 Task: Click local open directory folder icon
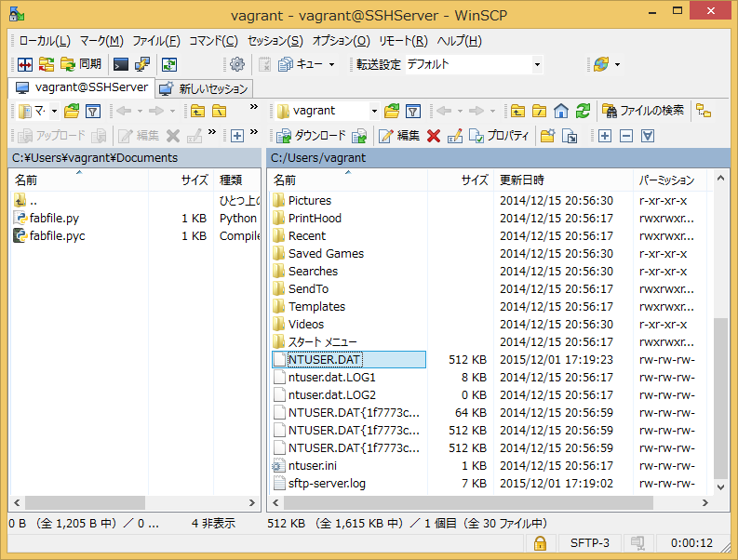pyautogui.click(x=72, y=112)
